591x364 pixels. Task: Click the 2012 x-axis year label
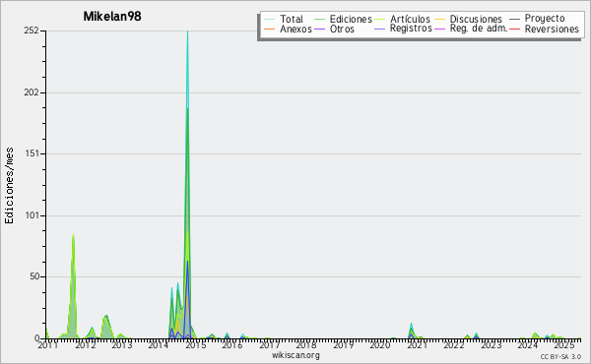(x=86, y=344)
